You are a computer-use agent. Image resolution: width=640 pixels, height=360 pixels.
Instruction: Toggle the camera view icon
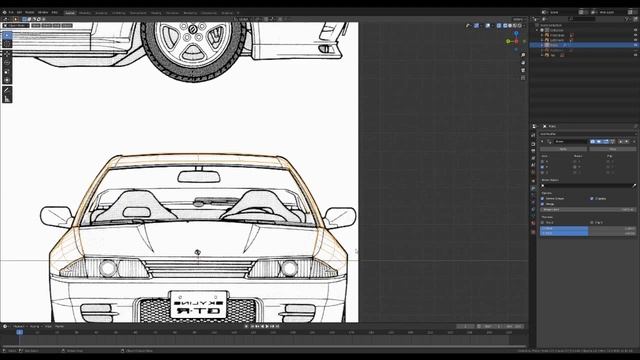tap(523, 70)
